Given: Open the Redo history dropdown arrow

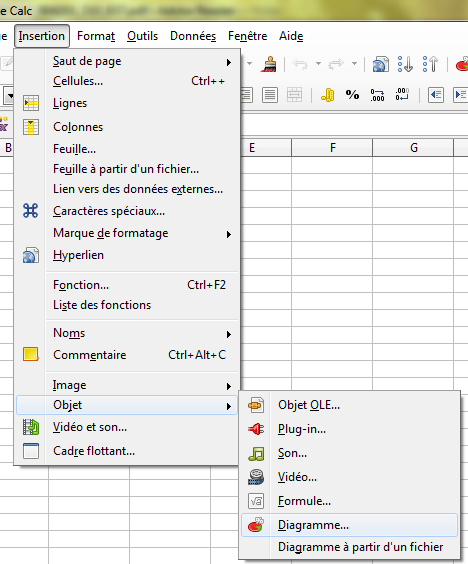Looking at the screenshot, I should click(354, 64).
